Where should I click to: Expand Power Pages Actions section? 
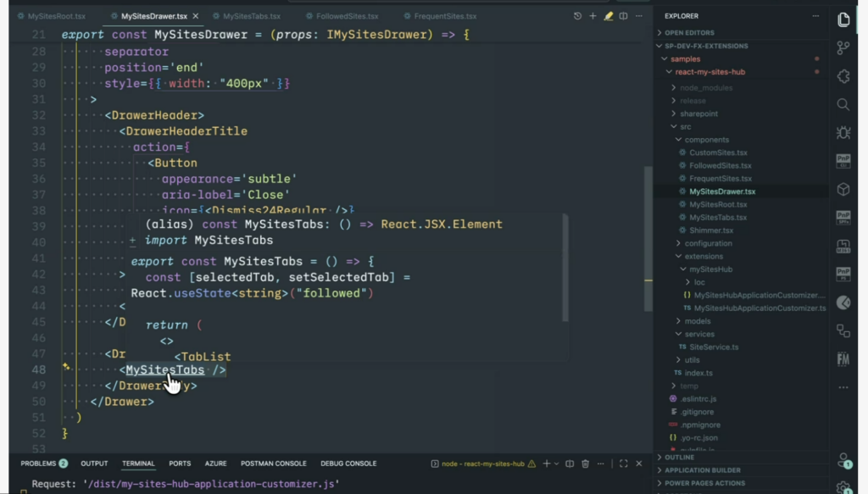tap(704, 483)
